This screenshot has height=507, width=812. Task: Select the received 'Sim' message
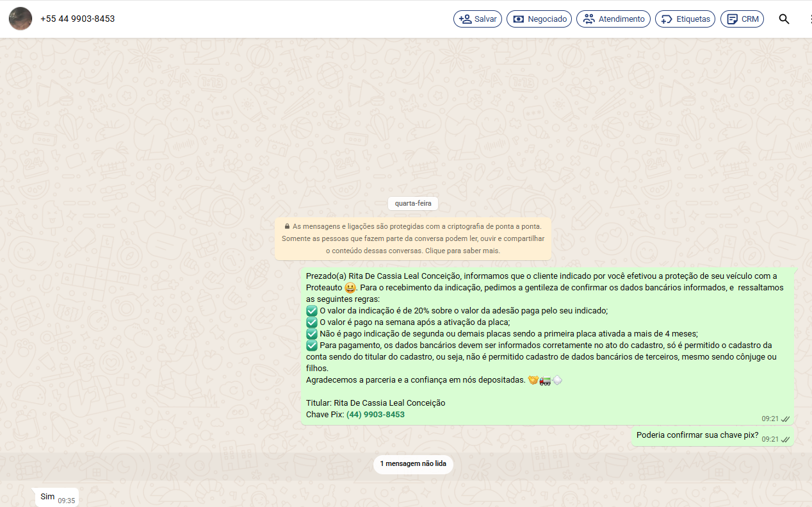coord(48,497)
